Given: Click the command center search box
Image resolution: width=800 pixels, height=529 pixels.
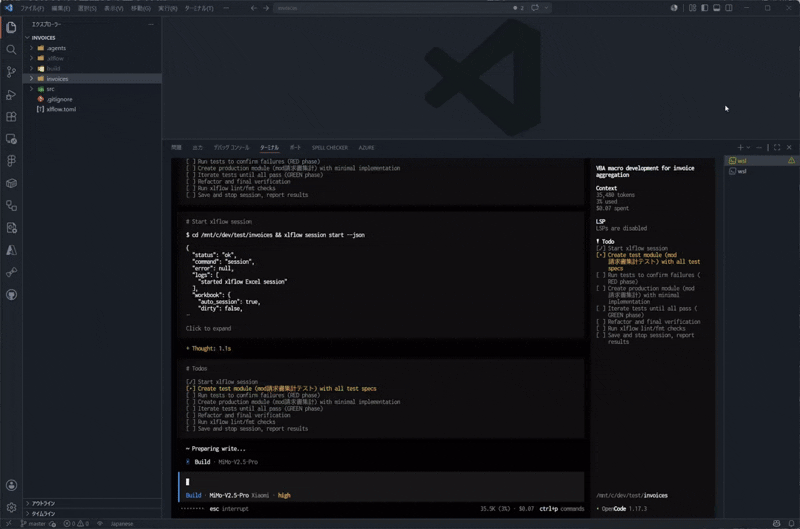Looking at the screenshot, I should [393, 8].
